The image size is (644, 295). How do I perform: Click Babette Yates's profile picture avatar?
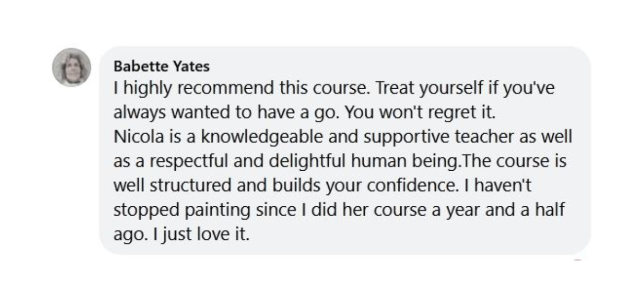pyautogui.click(x=72, y=68)
